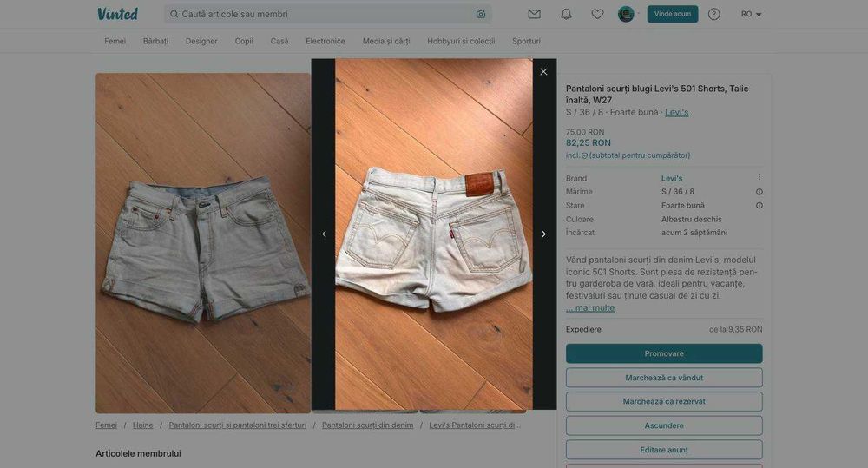The width and height of the screenshot is (868, 468).
Task: Open the RO language dropdown
Action: point(751,14)
